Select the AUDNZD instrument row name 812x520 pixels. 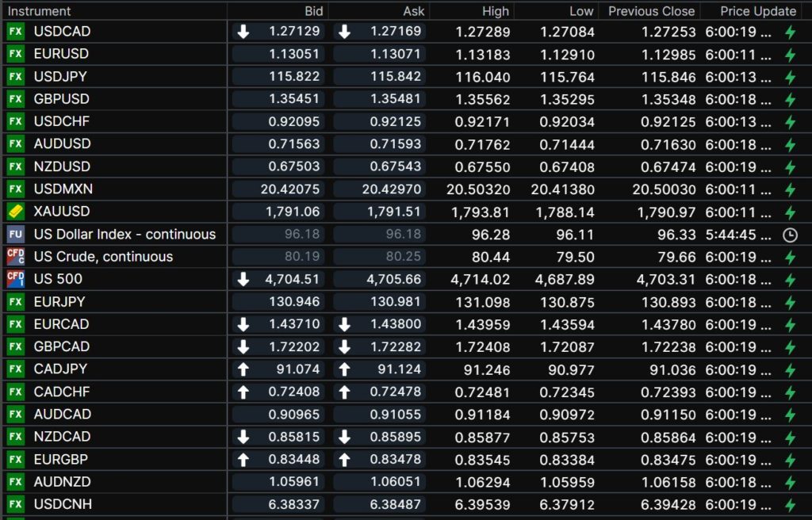pyautogui.click(x=62, y=482)
